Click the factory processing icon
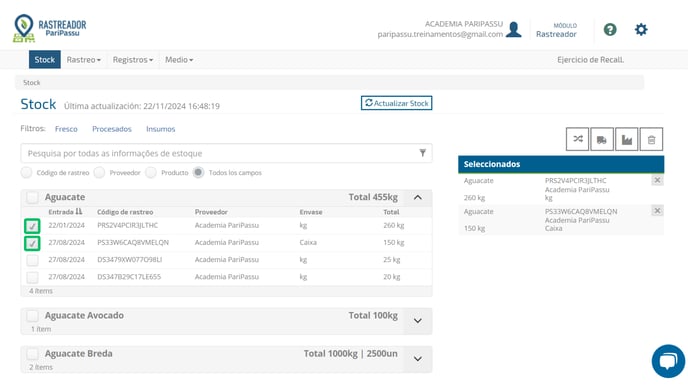Image resolution: width=688 pixels, height=387 pixels. point(627,139)
